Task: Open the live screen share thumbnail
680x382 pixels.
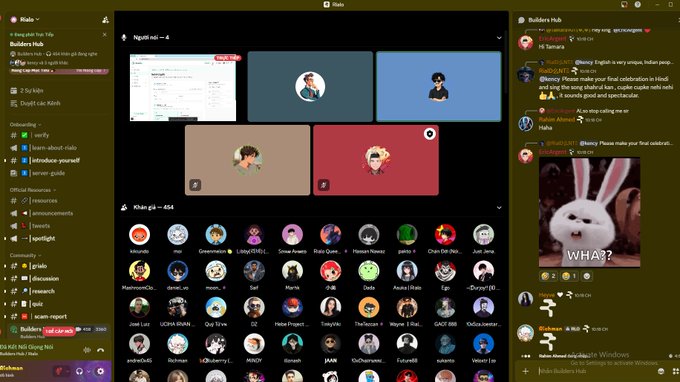Action: coord(183,88)
